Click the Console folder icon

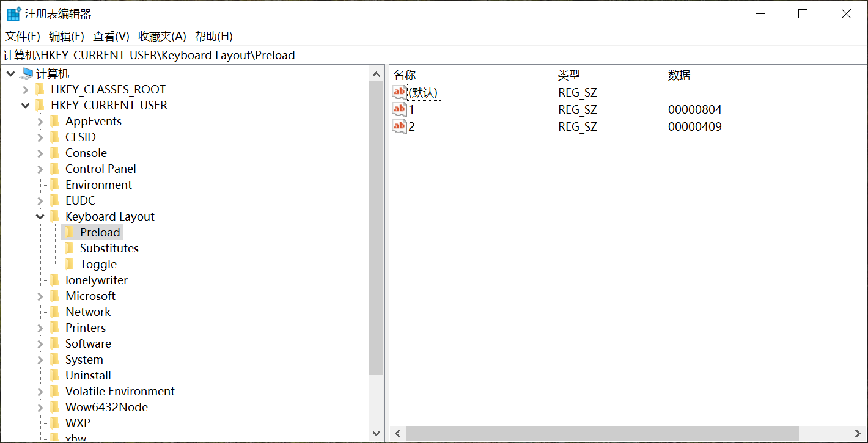pos(55,153)
